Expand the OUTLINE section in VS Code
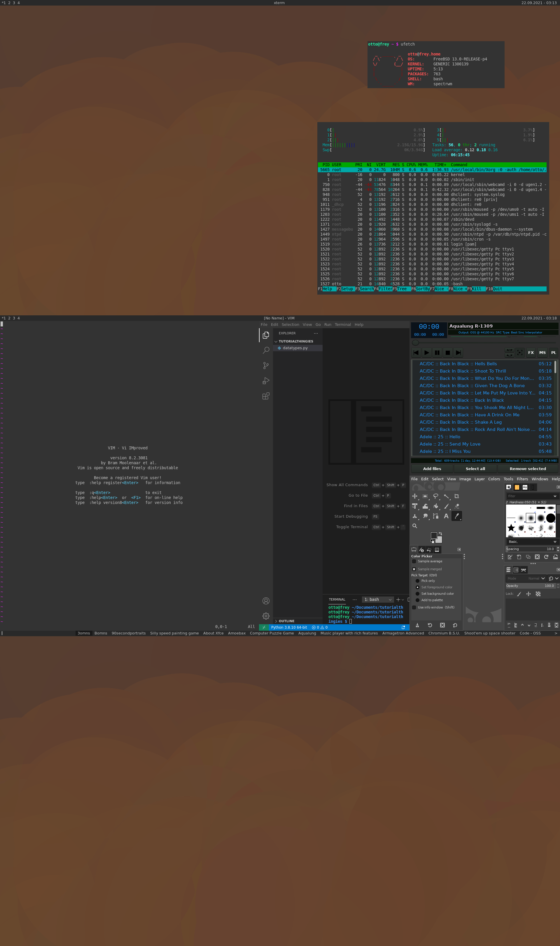This screenshot has width=560, height=946. pos(286,621)
